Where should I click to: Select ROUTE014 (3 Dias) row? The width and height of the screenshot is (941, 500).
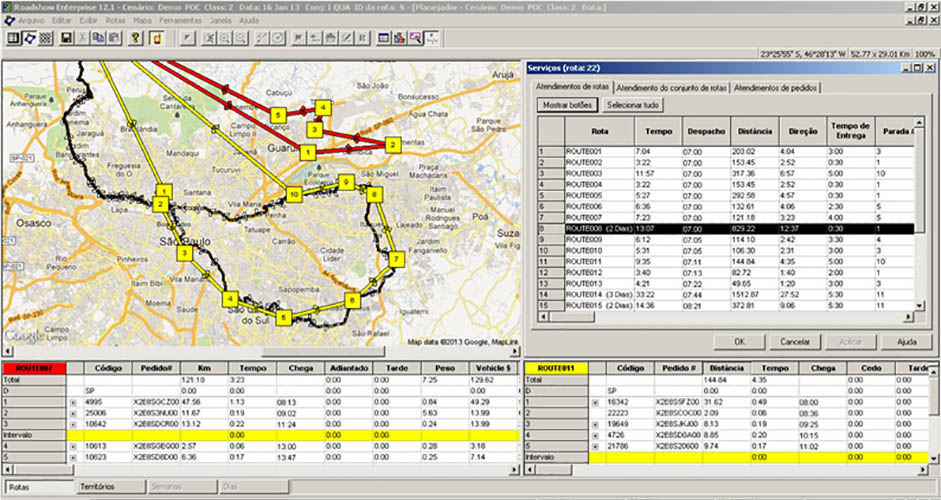click(x=726, y=295)
